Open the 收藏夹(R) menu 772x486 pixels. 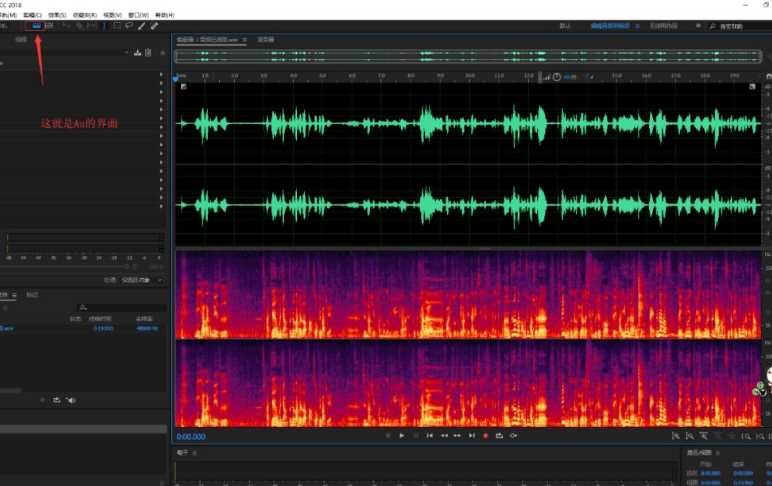click(x=85, y=15)
